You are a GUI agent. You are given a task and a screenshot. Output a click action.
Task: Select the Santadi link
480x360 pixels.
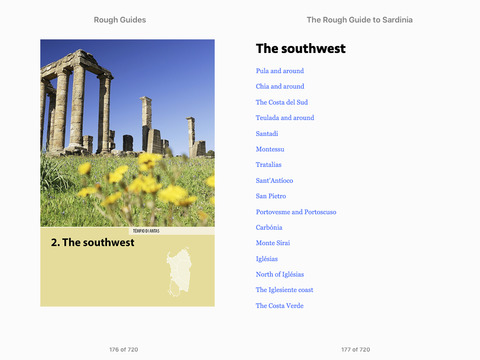point(267,133)
